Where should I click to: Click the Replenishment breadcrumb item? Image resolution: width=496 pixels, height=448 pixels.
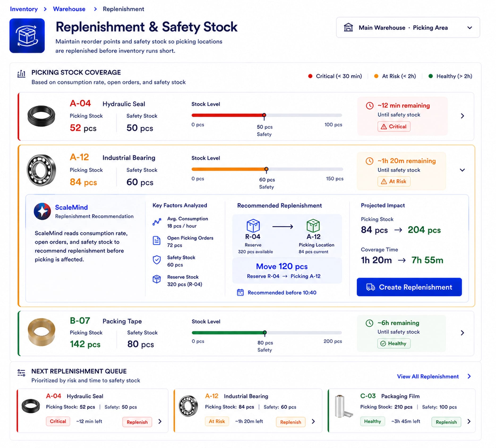point(123,9)
